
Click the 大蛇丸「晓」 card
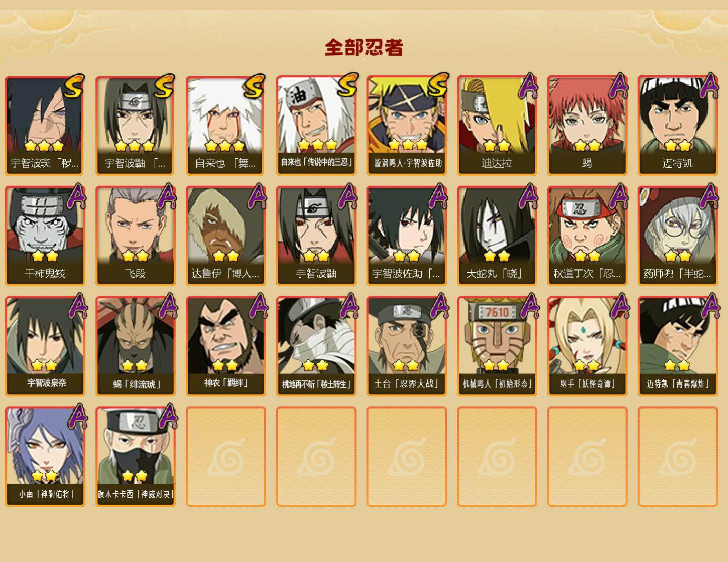click(497, 236)
